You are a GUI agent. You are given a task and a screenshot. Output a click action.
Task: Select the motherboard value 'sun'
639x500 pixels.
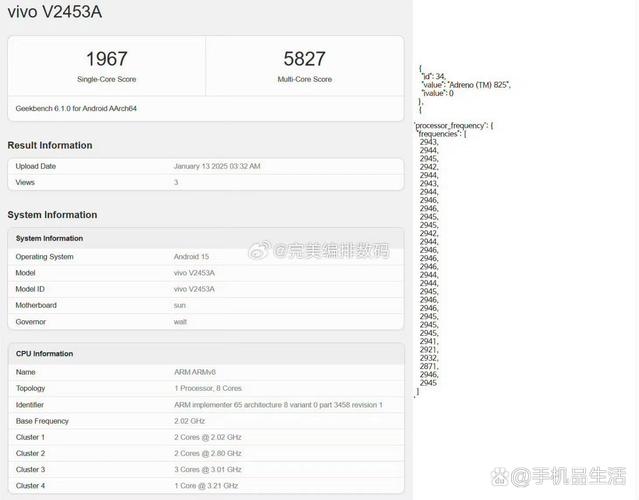180,305
